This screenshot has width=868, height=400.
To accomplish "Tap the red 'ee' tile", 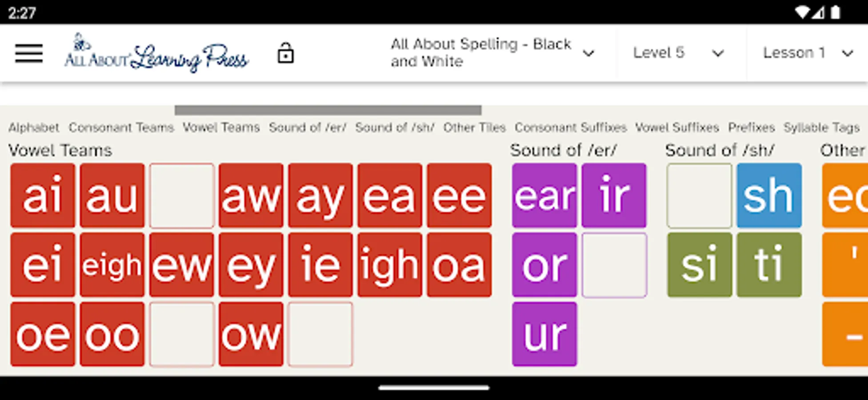I will [460, 196].
